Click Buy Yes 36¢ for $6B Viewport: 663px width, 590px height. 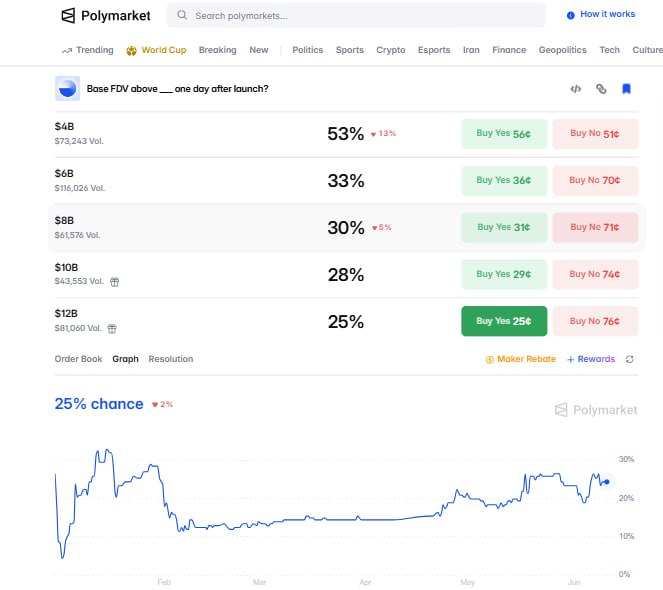(x=504, y=181)
